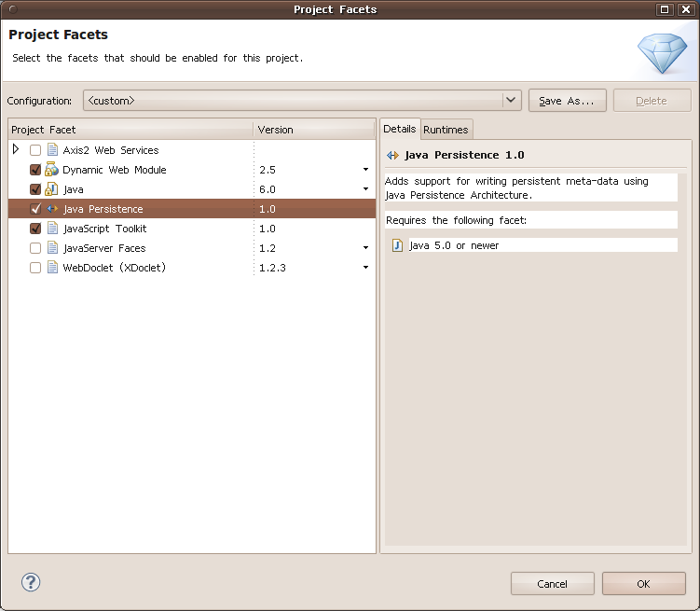This screenshot has width=700, height=611.
Task: Click the JavaScript Toolkit document icon
Action: (x=52, y=229)
